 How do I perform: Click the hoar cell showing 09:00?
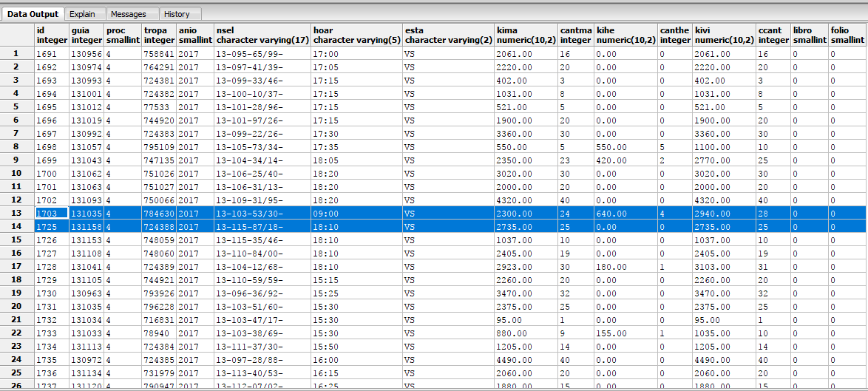pos(356,214)
